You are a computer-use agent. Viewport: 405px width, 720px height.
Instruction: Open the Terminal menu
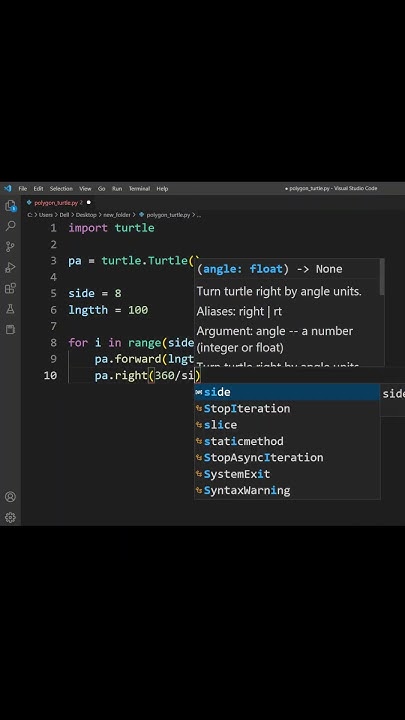click(x=139, y=188)
